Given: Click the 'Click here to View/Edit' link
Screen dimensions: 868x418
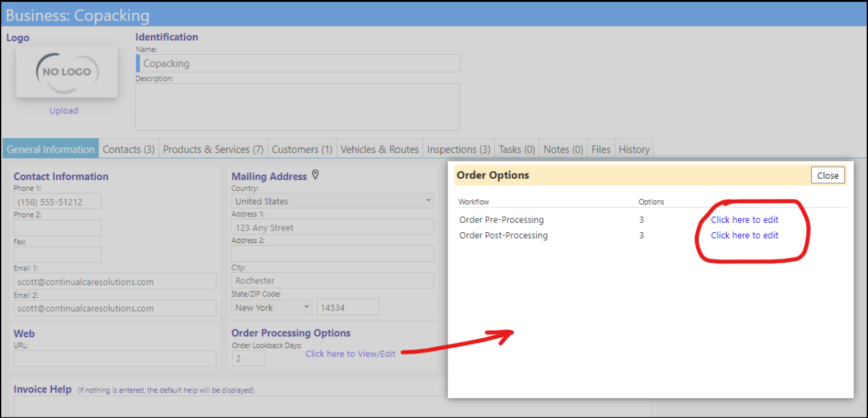Looking at the screenshot, I should [351, 354].
